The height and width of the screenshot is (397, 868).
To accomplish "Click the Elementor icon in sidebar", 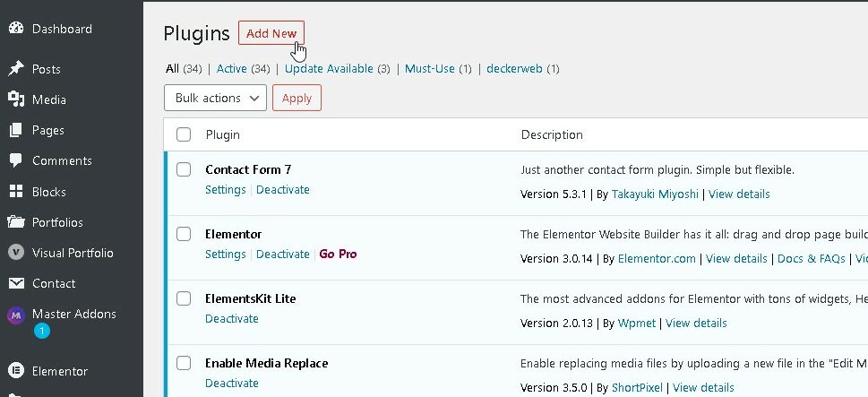I will coord(15,371).
